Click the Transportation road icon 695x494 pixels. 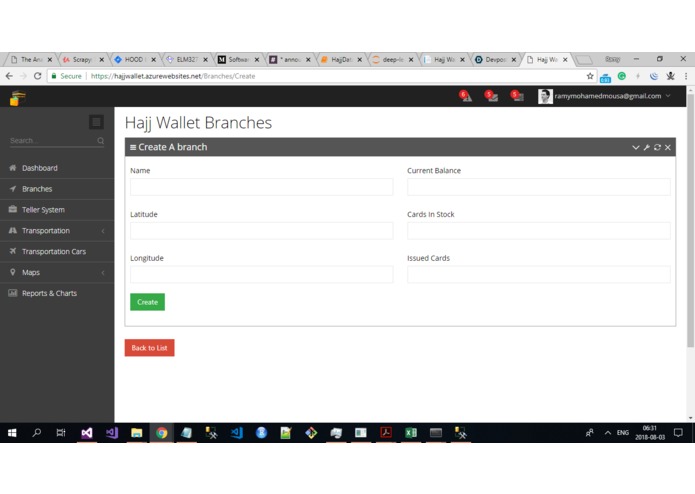13,230
